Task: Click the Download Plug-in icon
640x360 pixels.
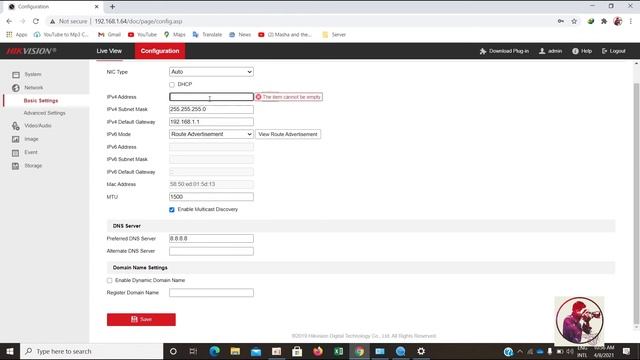Action: [x=483, y=51]
